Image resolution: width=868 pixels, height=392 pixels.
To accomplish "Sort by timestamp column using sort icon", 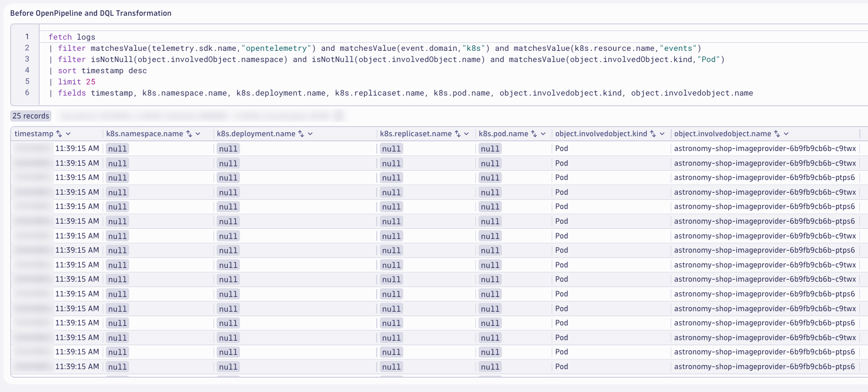I will [x=59, y=134].
